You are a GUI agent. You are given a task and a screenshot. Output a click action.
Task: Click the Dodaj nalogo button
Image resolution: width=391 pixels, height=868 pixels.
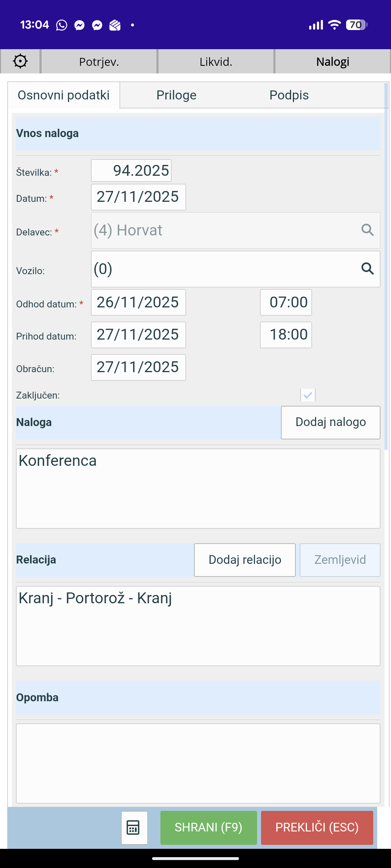[x=331, y=422]
